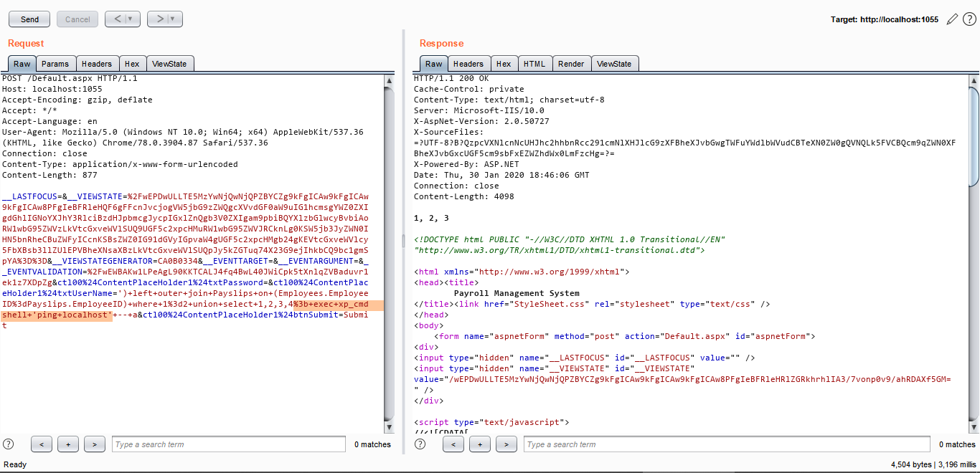Focus the response search term field

(727, 444)
